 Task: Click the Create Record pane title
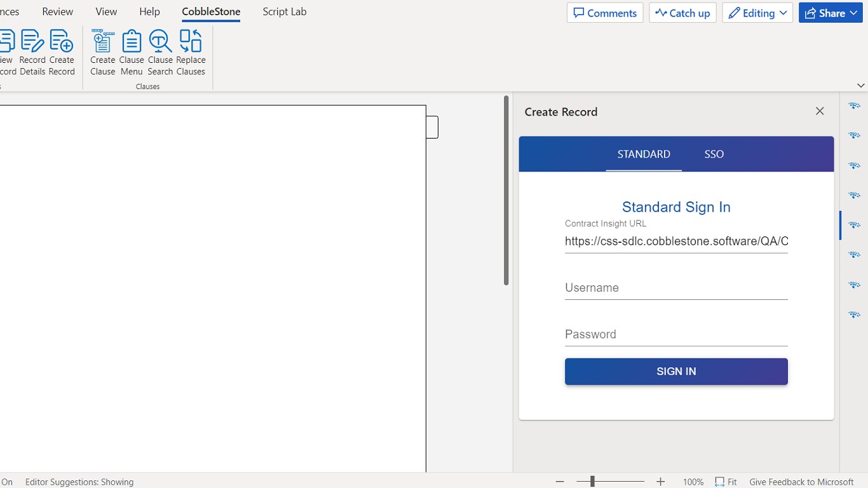(x=561, y=112)
